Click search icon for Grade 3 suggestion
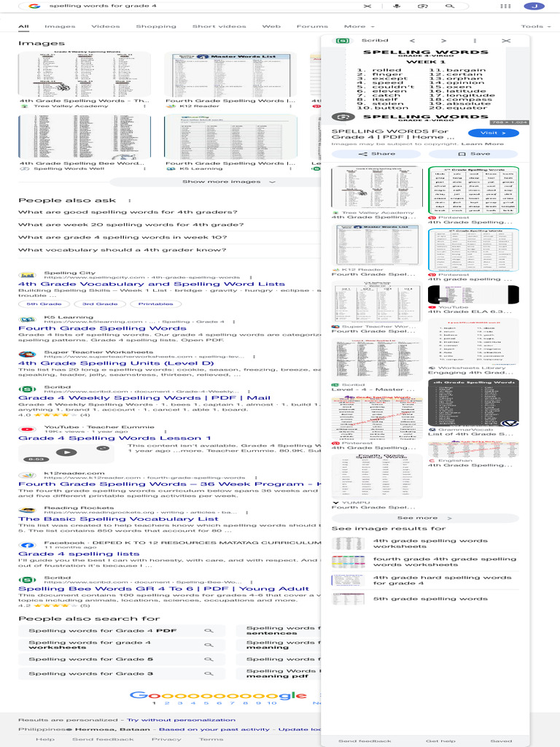 point(209,673)
